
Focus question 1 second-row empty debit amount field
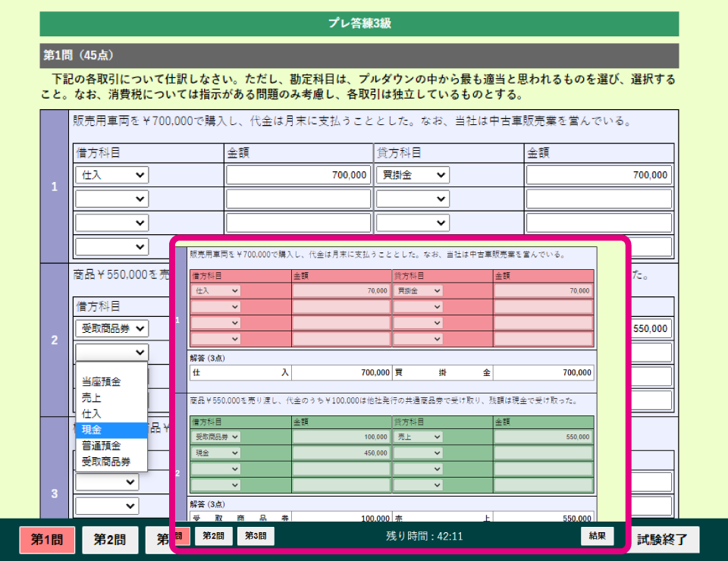[298, 199]
